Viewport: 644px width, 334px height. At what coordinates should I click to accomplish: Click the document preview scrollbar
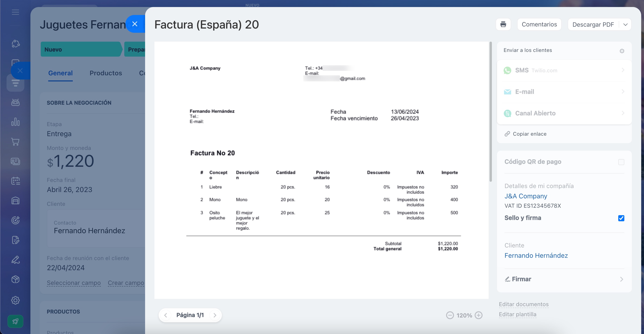[490, 112]
